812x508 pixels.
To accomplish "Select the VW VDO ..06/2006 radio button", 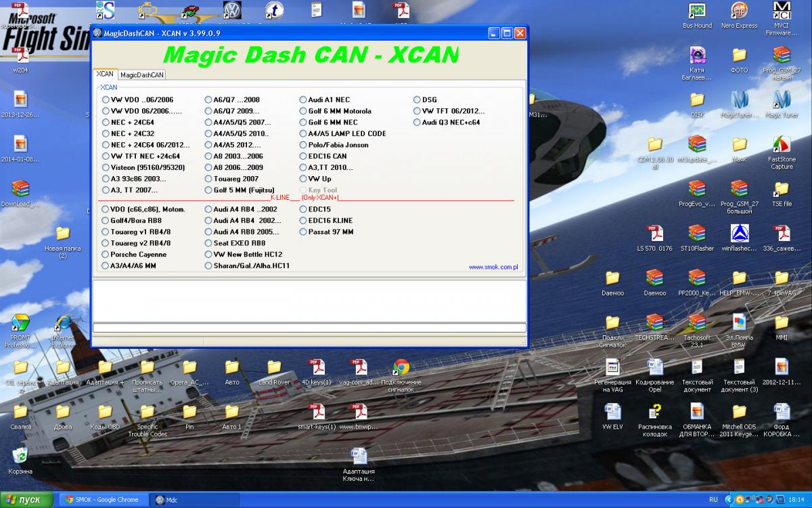I will click(x=106, y=100).
